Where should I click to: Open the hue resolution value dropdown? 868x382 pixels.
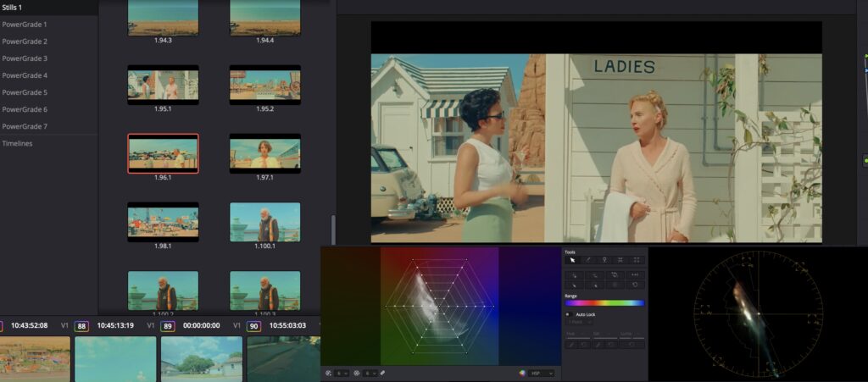click(341, 374)
